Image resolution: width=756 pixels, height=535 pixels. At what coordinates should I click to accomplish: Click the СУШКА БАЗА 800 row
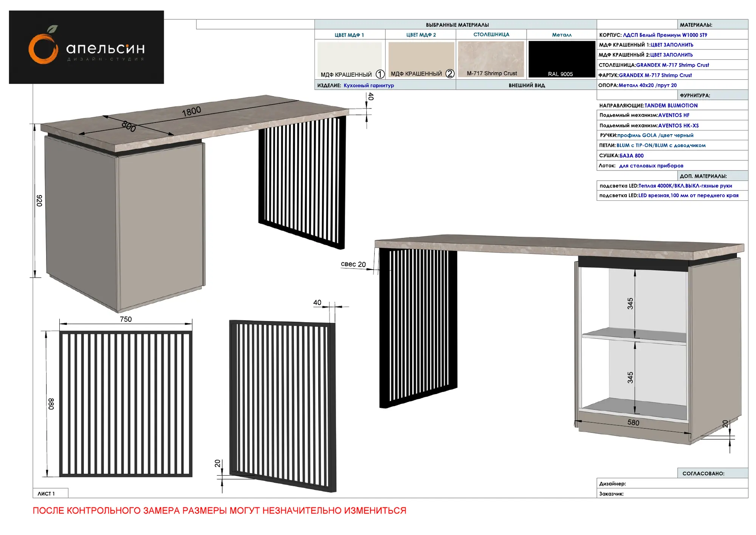point(672,155)
